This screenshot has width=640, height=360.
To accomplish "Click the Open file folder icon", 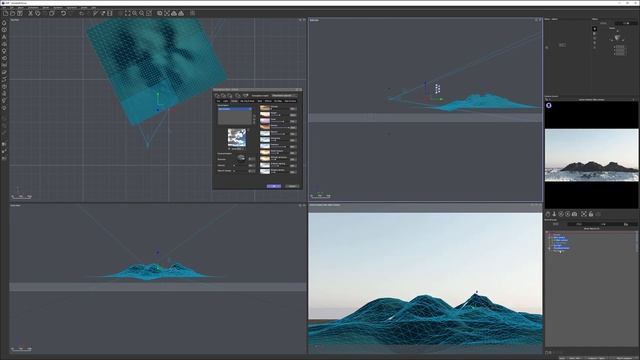I will (13, 13).
